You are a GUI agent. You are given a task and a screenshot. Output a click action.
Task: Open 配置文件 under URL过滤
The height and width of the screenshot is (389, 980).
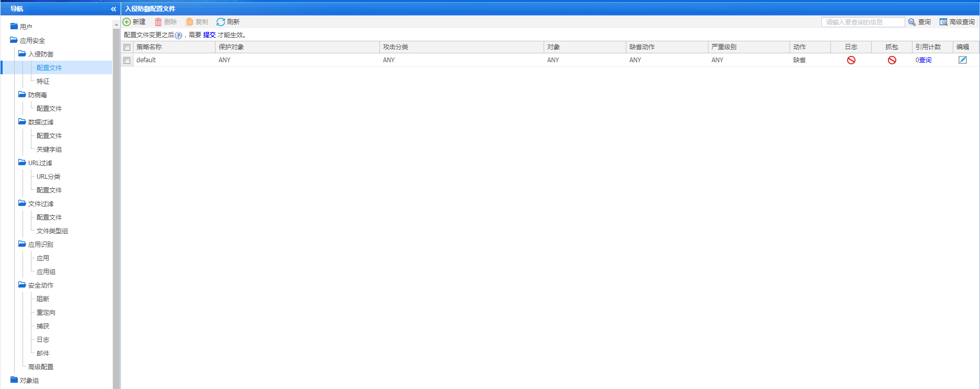tap(49, 190)
